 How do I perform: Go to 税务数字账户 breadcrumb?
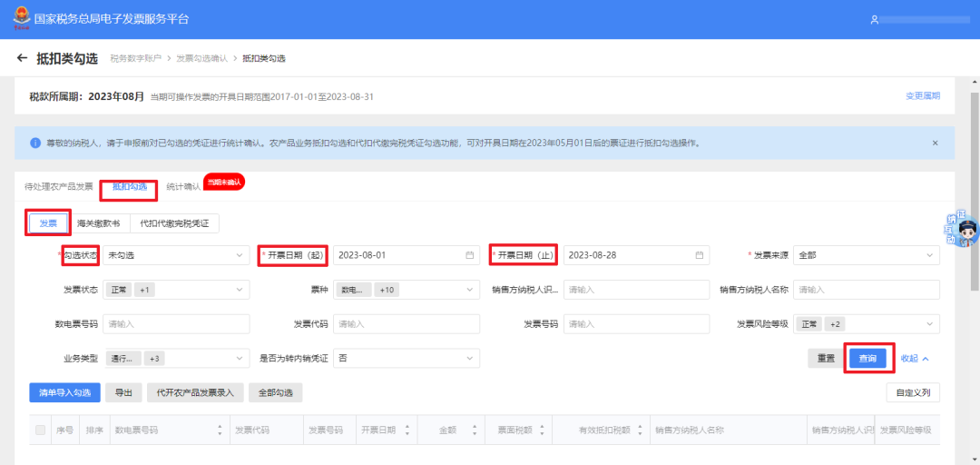(135, 58)
